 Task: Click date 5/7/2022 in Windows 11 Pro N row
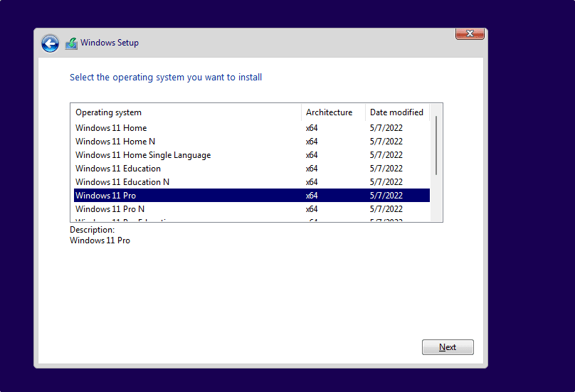[386, 209]
